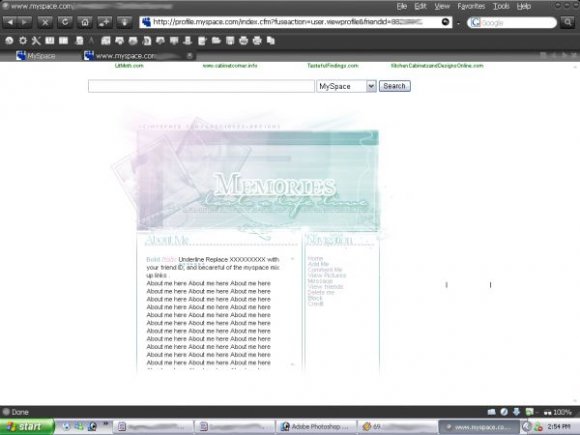Click the Search button next to MySpace dropdown
The image size is (580, 435).
pos(395,86)
